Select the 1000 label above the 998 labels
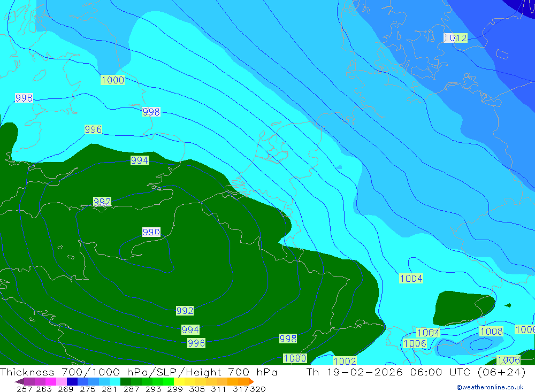The width and height of the screenshot is (535, 392). click(x=112, y=80)
